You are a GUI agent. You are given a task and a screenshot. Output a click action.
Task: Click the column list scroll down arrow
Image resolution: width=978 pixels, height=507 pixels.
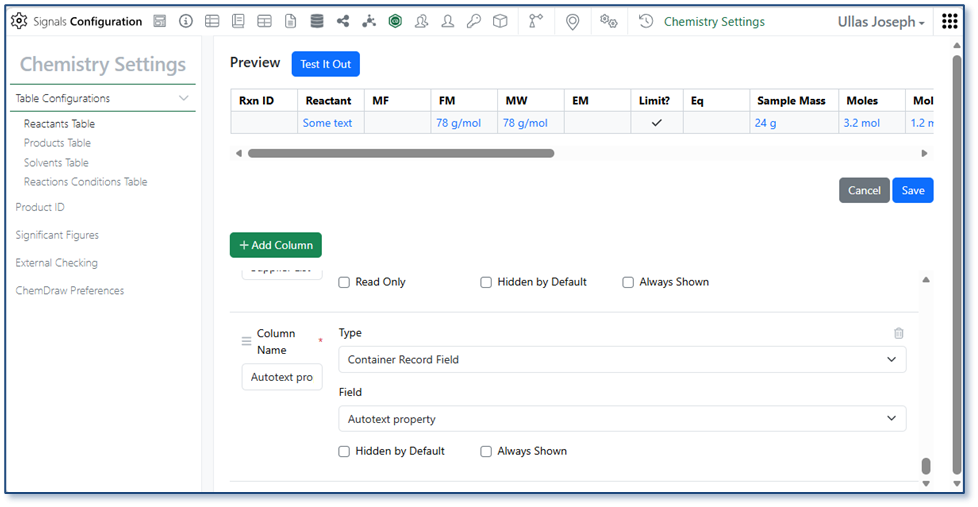[926, 483]
